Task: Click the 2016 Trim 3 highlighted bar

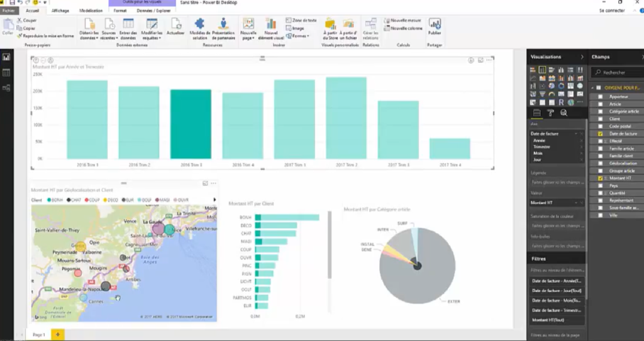Action: [191, 124]
